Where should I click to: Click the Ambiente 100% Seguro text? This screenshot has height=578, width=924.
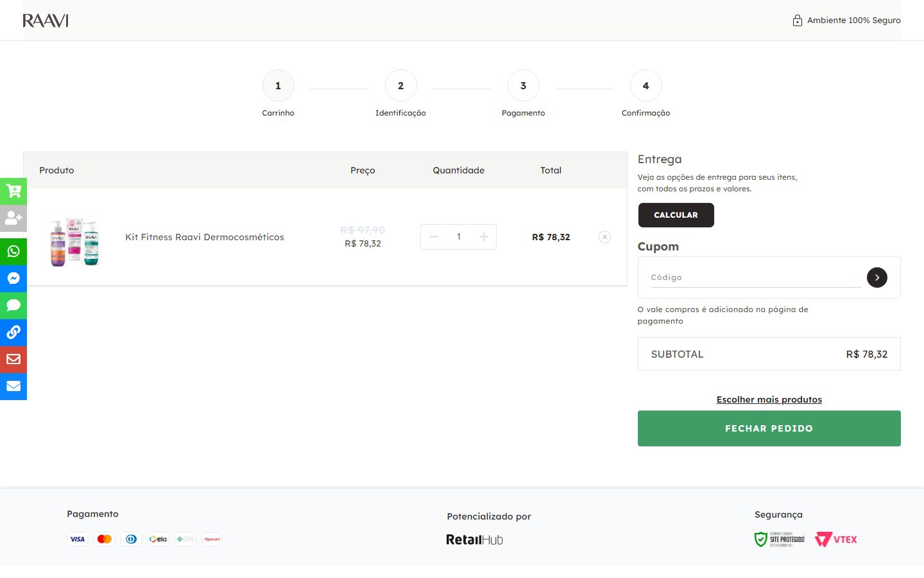[x=854, y=21]
